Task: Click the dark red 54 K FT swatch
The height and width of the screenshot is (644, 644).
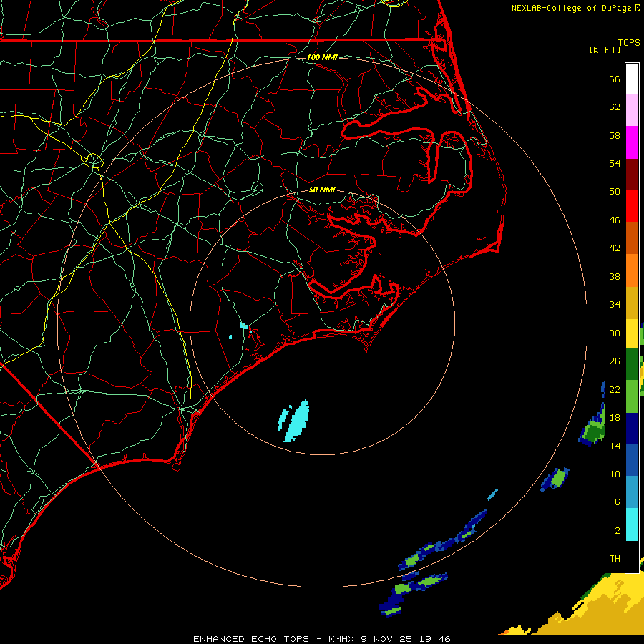Action: pyautogui.click(x=632, y=175)
